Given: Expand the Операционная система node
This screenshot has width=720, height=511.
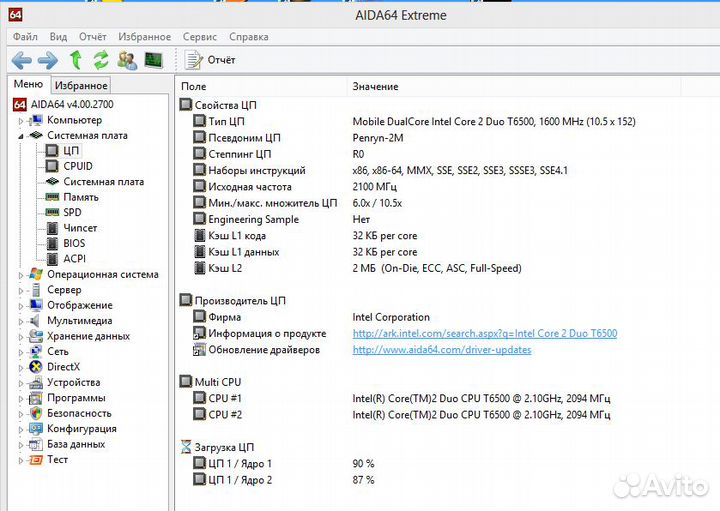Looking at the screenshot, I should point(21,274).
